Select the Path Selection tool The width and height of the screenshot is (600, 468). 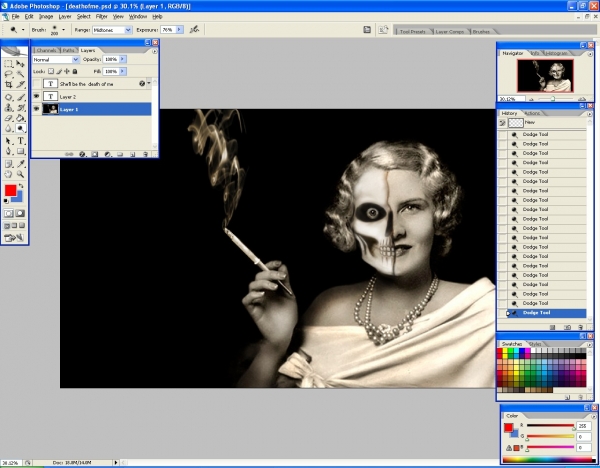[x=8, y=141]
